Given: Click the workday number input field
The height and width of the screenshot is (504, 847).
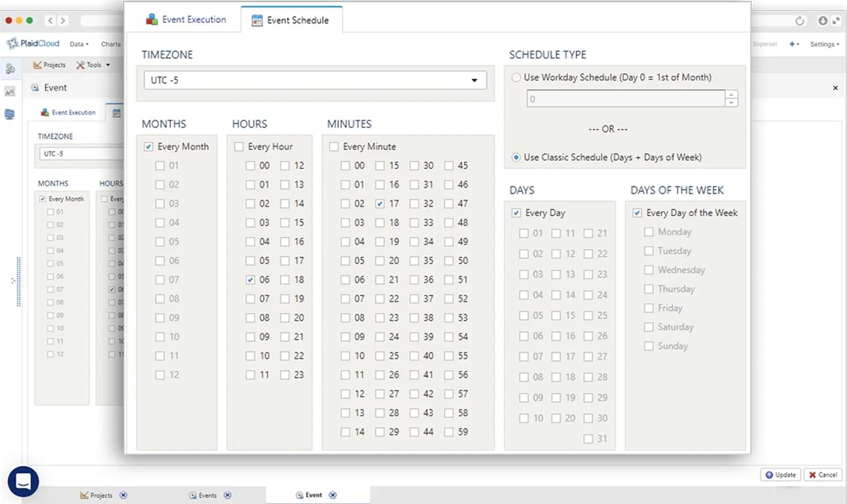Looking at the screenshot, I should coord(625,99).
